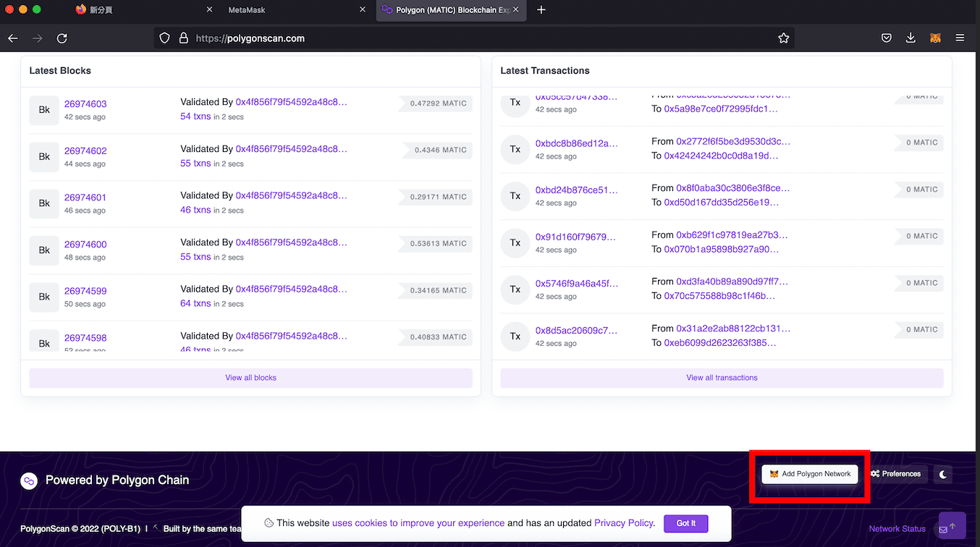
Task: Click View all blocks
Action: [250, 378]
